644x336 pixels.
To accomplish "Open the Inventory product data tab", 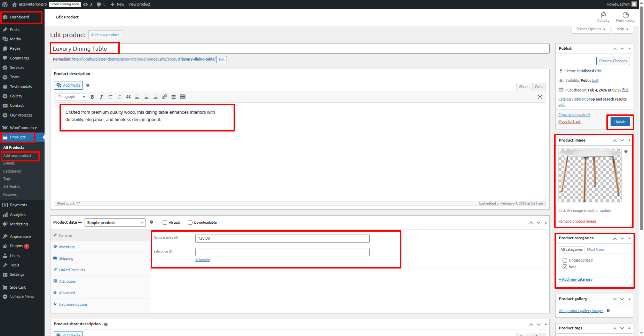I will point(67,247).
